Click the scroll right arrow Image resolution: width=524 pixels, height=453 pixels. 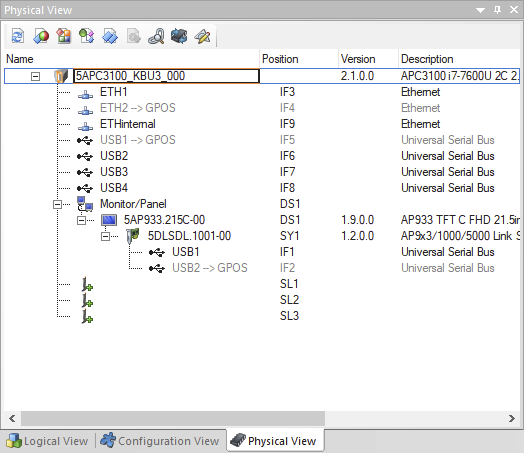(512, 418)
